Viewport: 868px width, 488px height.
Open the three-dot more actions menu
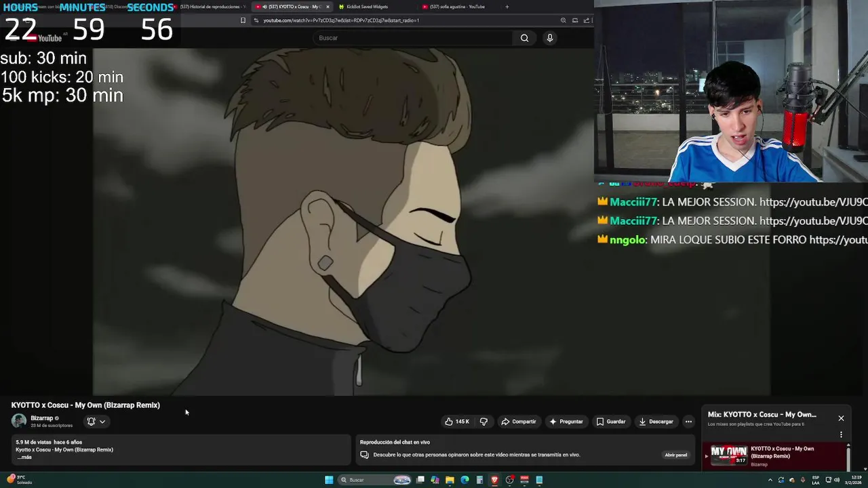(x=688, y=422)
